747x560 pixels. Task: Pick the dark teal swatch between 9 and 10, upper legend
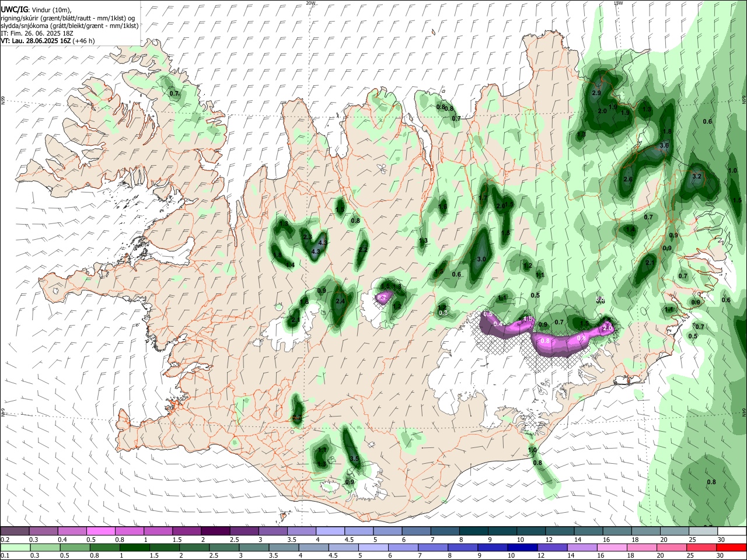(502, 531)
